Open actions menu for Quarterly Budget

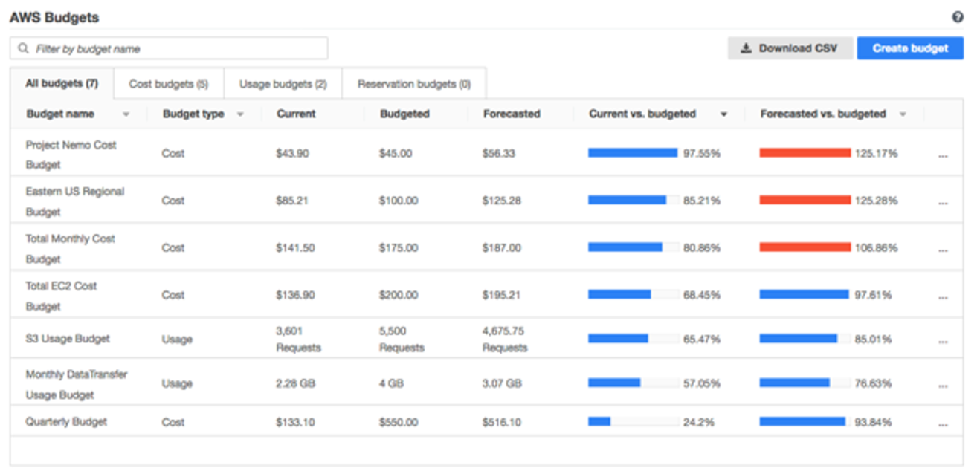943,424
